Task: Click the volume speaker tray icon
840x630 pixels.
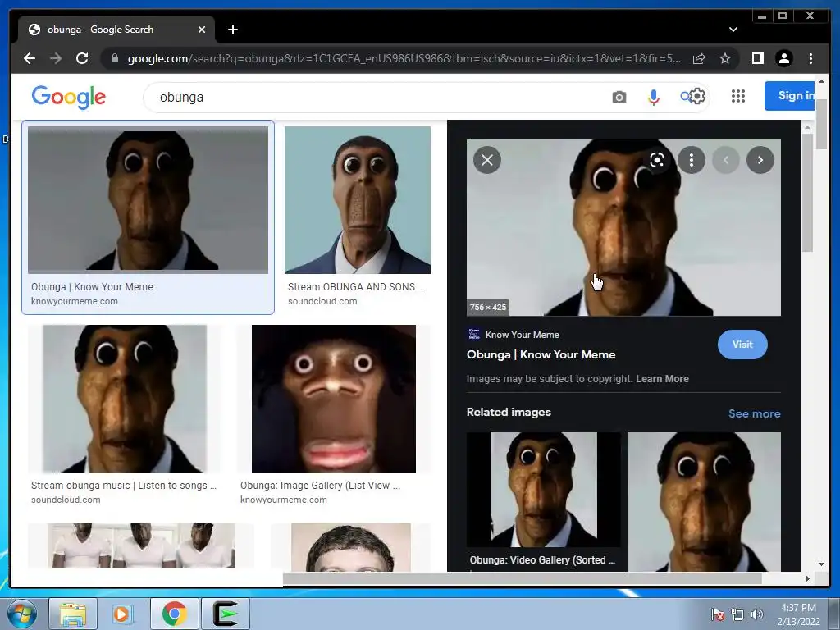Action: click(757, 614)
